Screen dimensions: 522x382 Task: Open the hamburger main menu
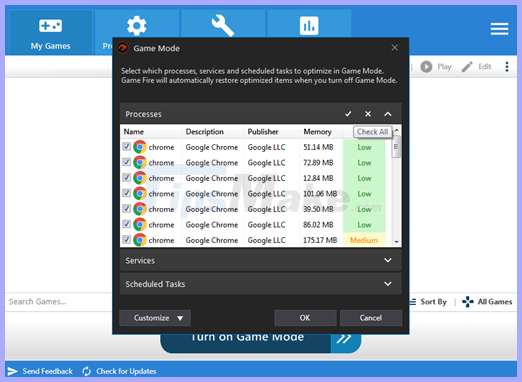coord(499,29)
